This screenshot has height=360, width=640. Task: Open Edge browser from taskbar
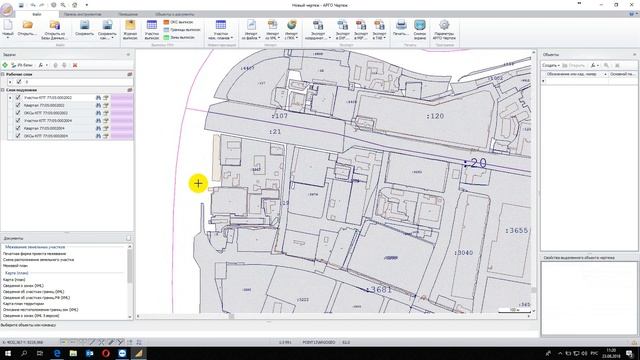tap(57, 353)
